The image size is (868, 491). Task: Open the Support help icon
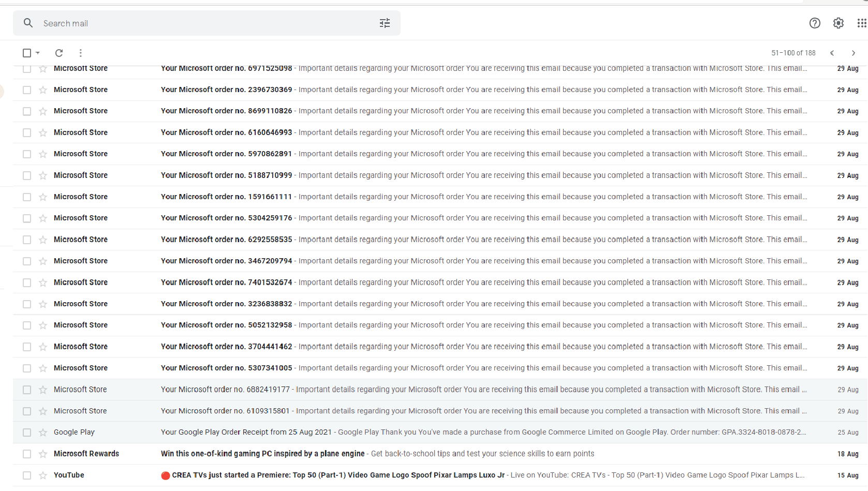815,23
